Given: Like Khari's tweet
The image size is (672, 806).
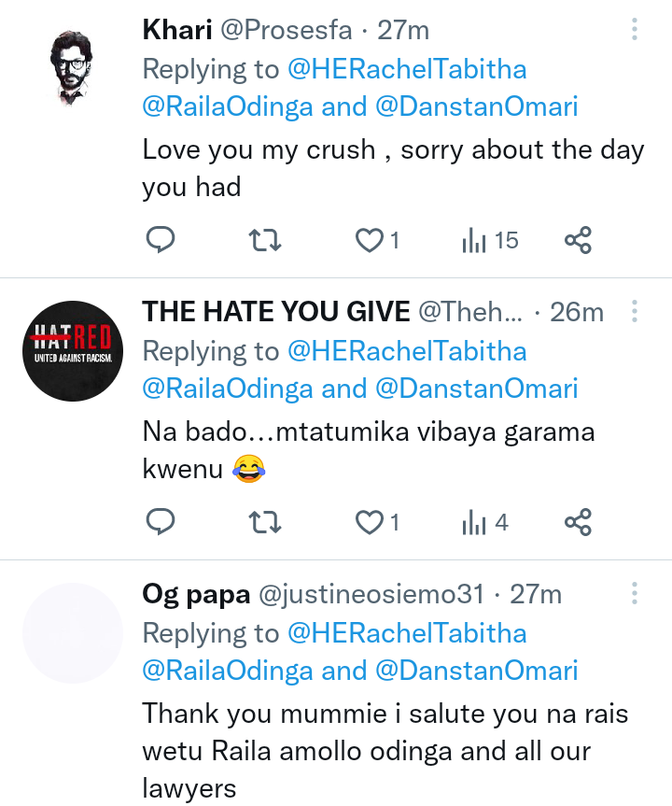Looking at the screenshot, I should coord(377,240).
